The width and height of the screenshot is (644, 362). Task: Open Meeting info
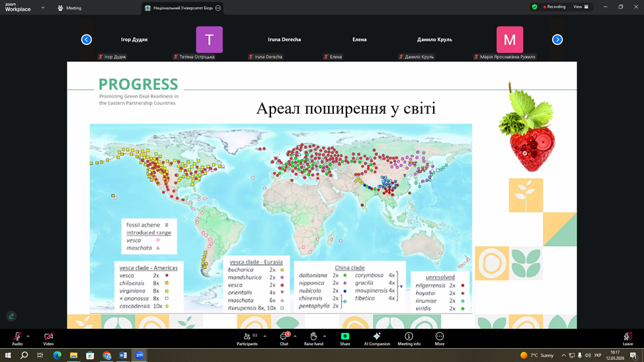[409, 337]
